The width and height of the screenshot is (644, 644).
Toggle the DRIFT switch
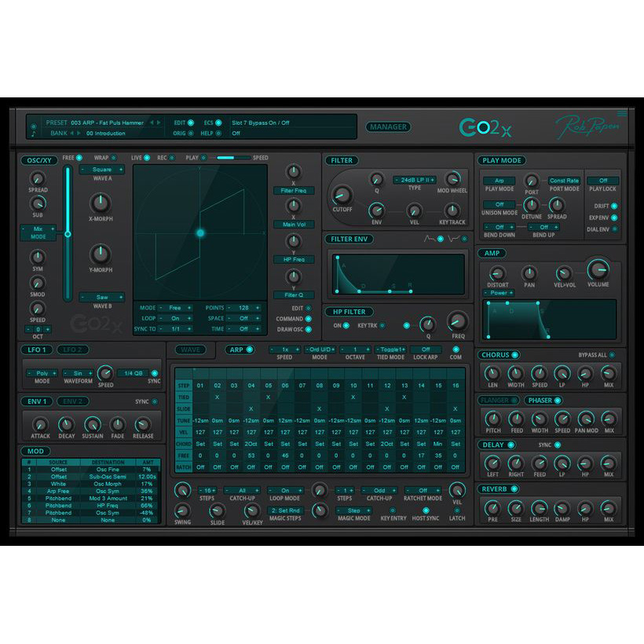click(614, 207)
